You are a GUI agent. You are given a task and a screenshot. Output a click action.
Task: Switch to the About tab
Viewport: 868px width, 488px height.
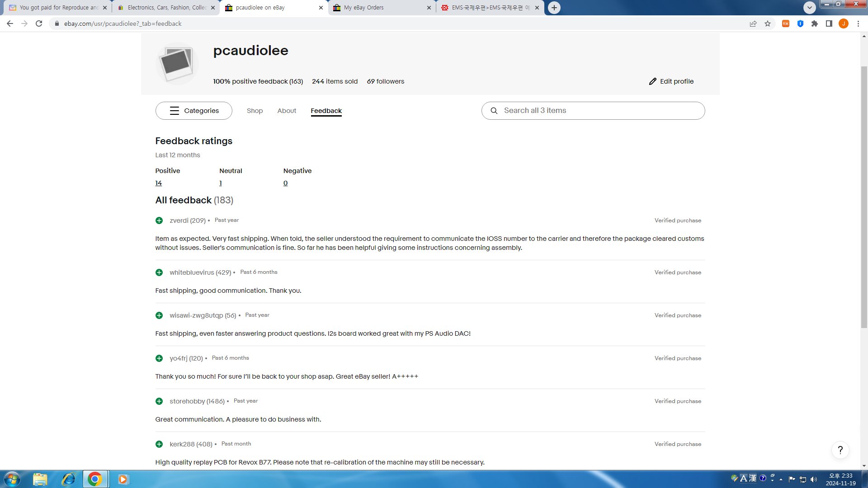287,111
